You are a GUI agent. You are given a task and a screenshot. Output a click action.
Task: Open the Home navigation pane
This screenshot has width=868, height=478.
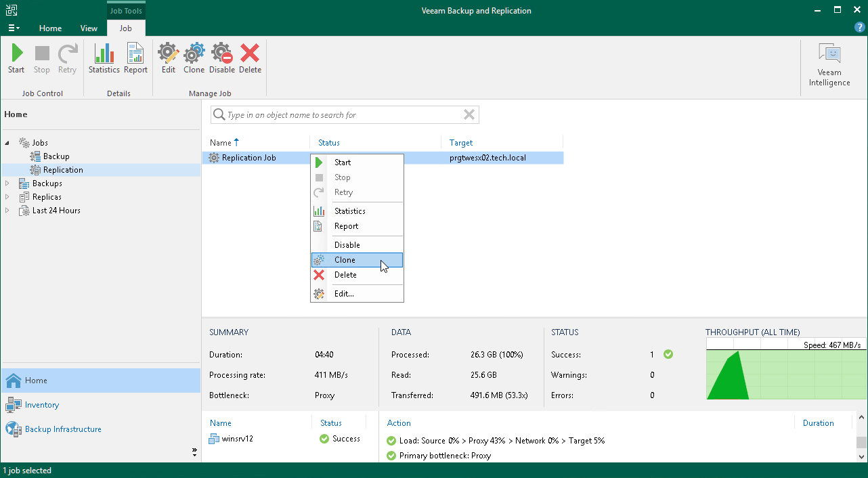101,381
